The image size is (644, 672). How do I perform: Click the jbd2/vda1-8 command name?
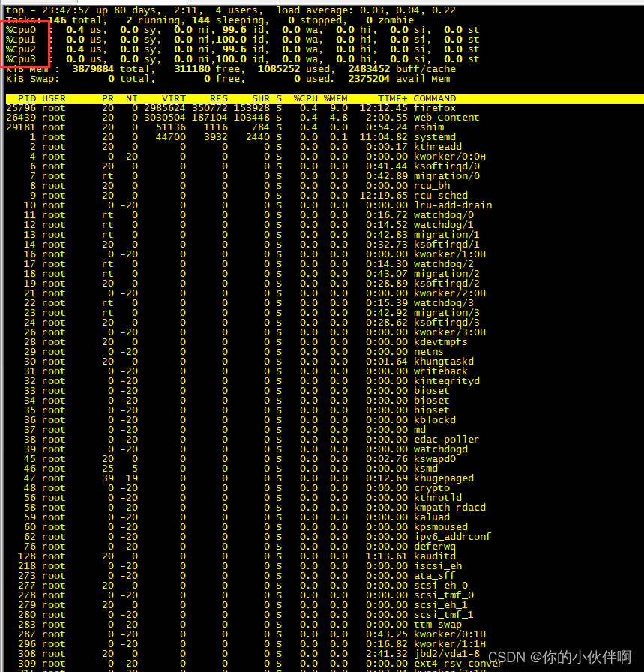tap(447, 654)
